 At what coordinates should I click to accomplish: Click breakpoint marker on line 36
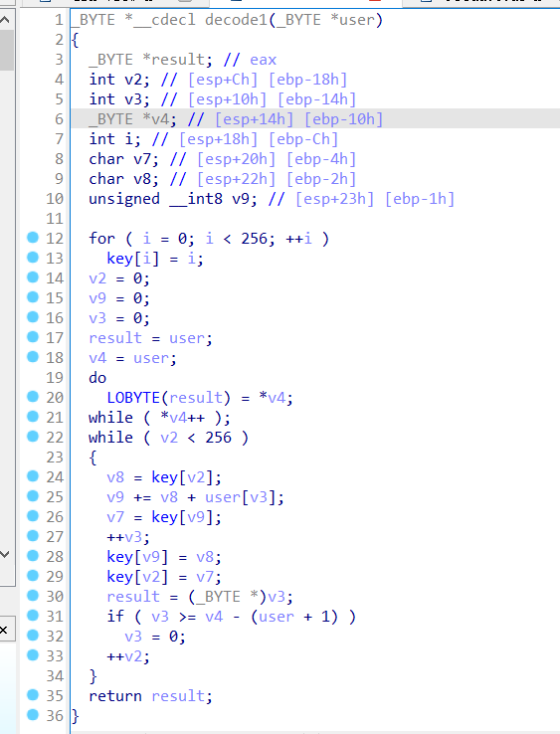coord(33,715)
